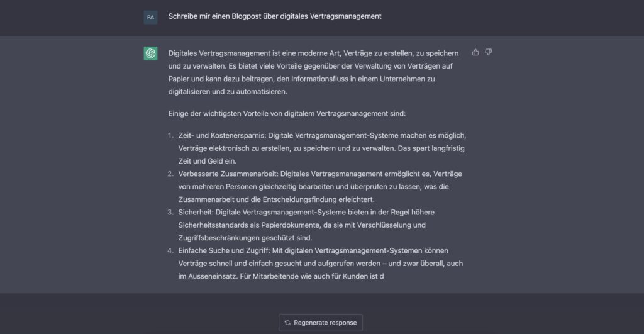Click the list number '2.' marker
This screenshot has height=334, width=644.
click(x=170, y=174)
